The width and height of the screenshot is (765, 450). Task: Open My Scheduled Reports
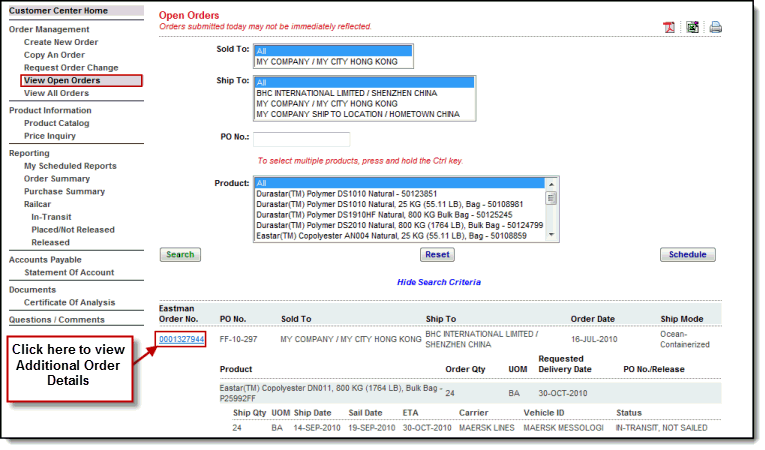[x=70, y=166]
